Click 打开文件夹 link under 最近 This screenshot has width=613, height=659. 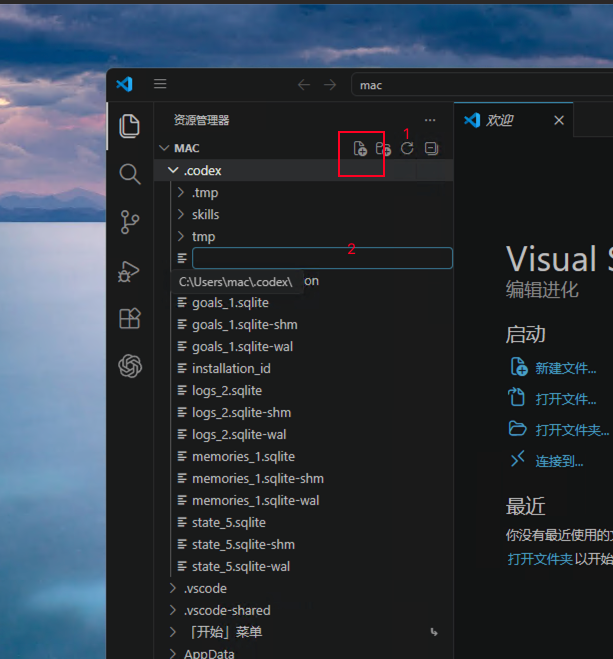coord(540,559)
